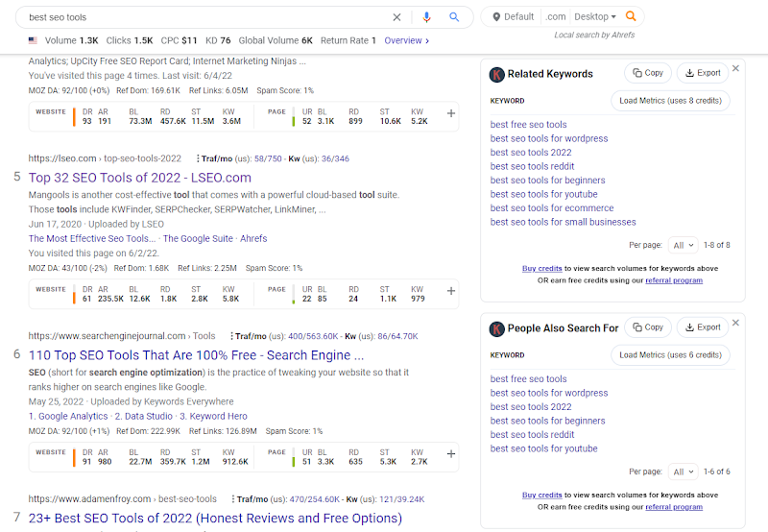
Task: Export the People Also Search For list
Action: pyautogui.click(x=703, y=327)
